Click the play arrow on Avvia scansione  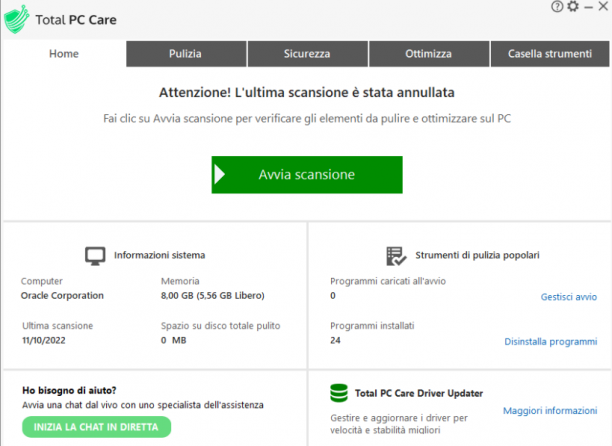coord(220,174)
